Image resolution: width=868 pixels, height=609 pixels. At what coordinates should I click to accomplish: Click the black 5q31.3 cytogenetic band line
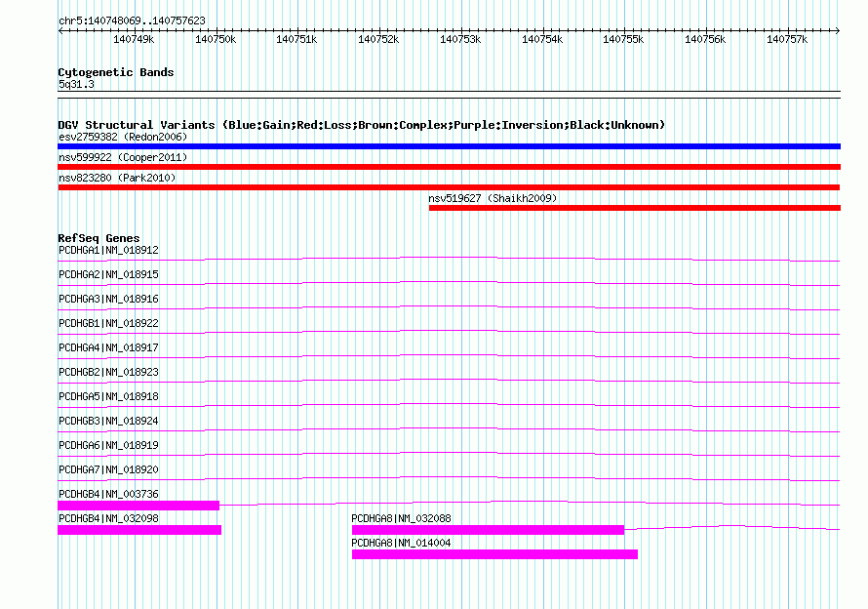coord(449,95)
